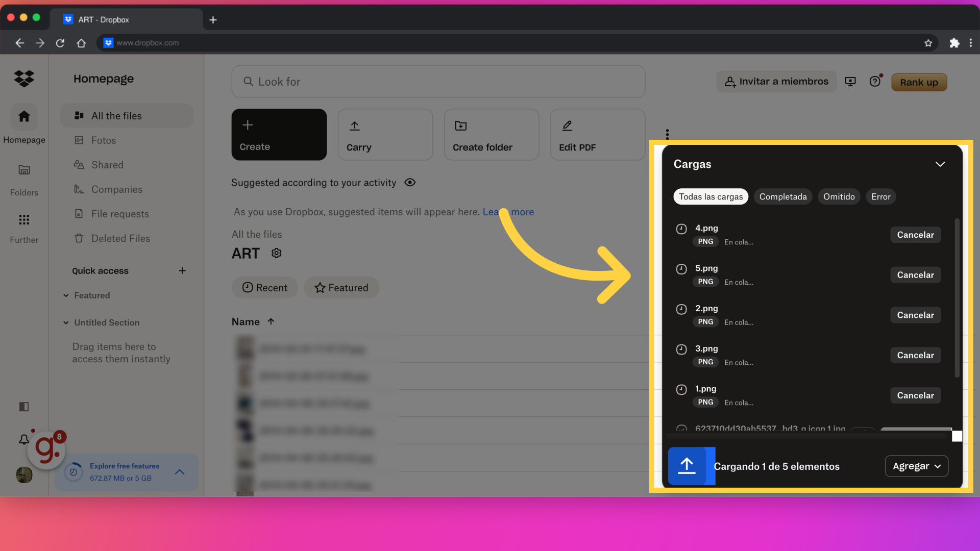This screenshot has width=980, height=551.
Task: Toggle the activity suggestions eye icon
Action: point(409,182)
